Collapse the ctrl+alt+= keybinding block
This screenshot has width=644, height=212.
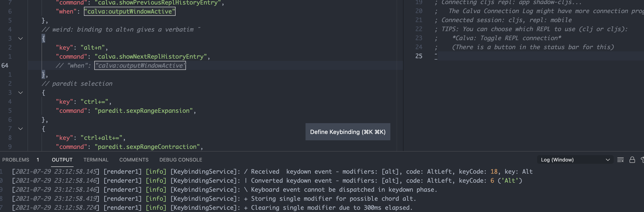pos(21,129)
